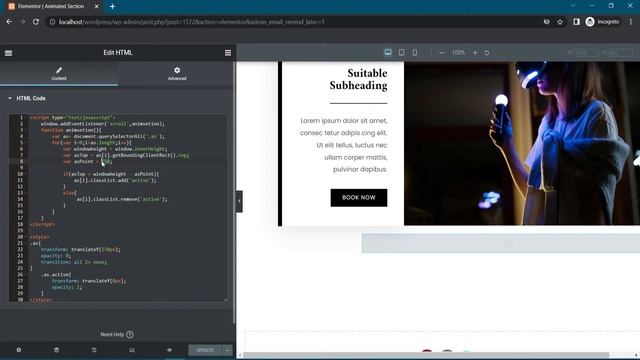The image size is (640, 360).
Task: Select desktop responsive view
Action: [388, 53]
